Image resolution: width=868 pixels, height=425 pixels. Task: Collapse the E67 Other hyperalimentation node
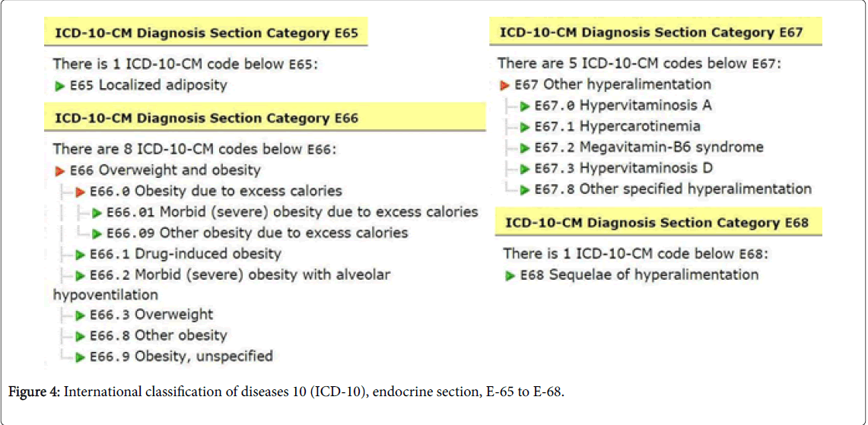(x=504, y=85)
